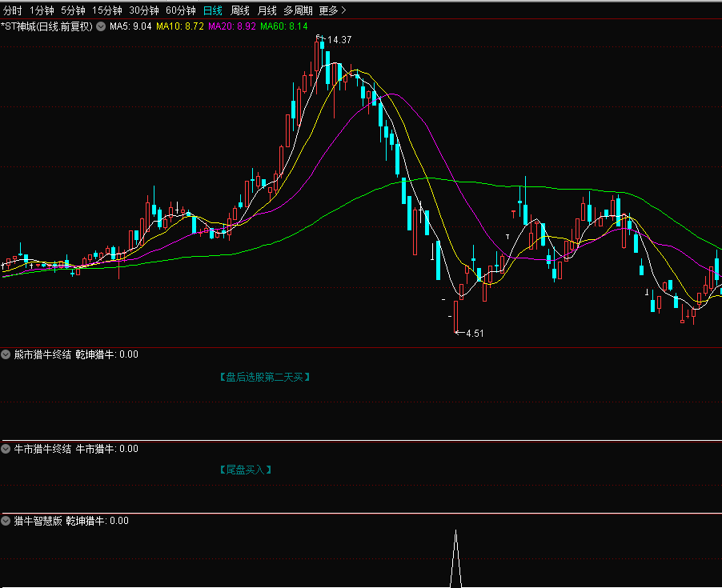722x588 pixels.
Task: Click the *ST神城(日线.前复权) stock title
Action: click(x=47, y=26)
